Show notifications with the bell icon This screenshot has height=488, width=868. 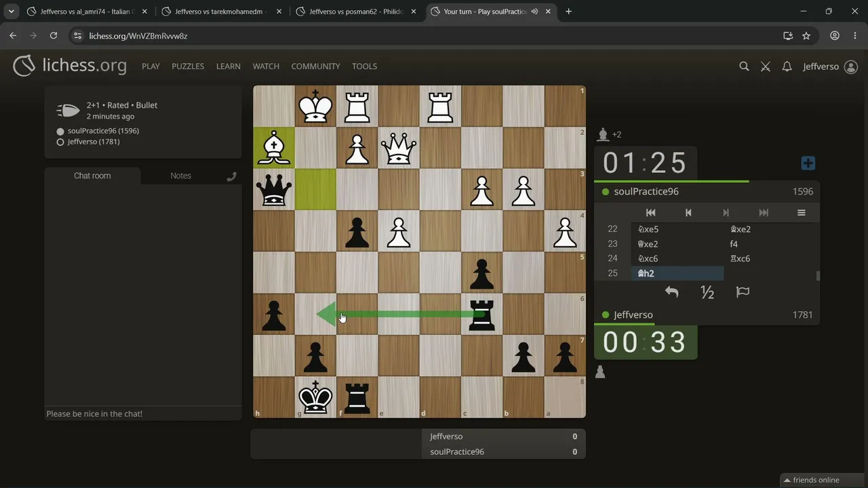coord(787,66)
